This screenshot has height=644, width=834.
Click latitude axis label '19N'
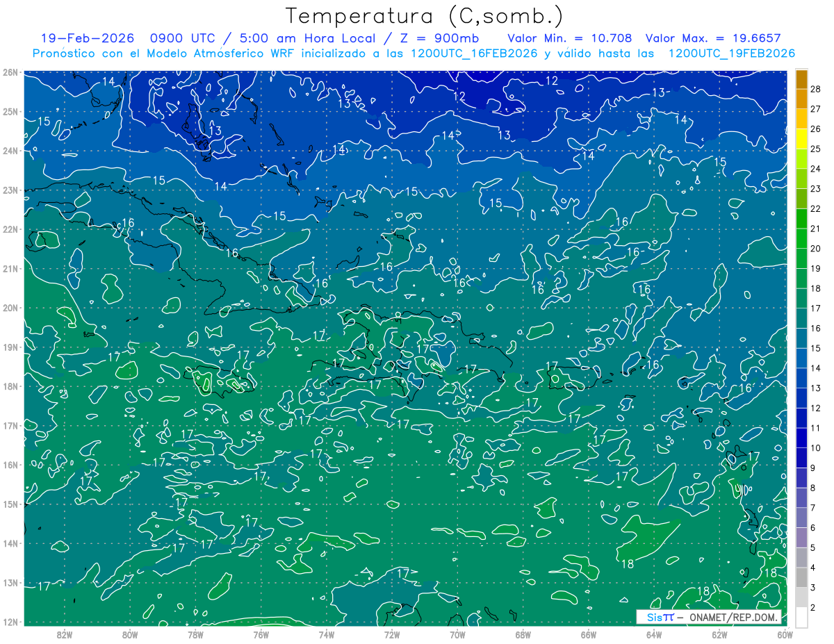pos(10,347)
